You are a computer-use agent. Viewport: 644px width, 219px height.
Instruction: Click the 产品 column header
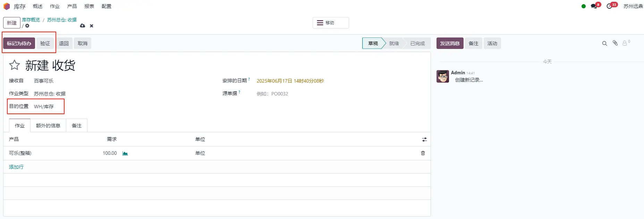pyautogui.click(x=14, y=139)
